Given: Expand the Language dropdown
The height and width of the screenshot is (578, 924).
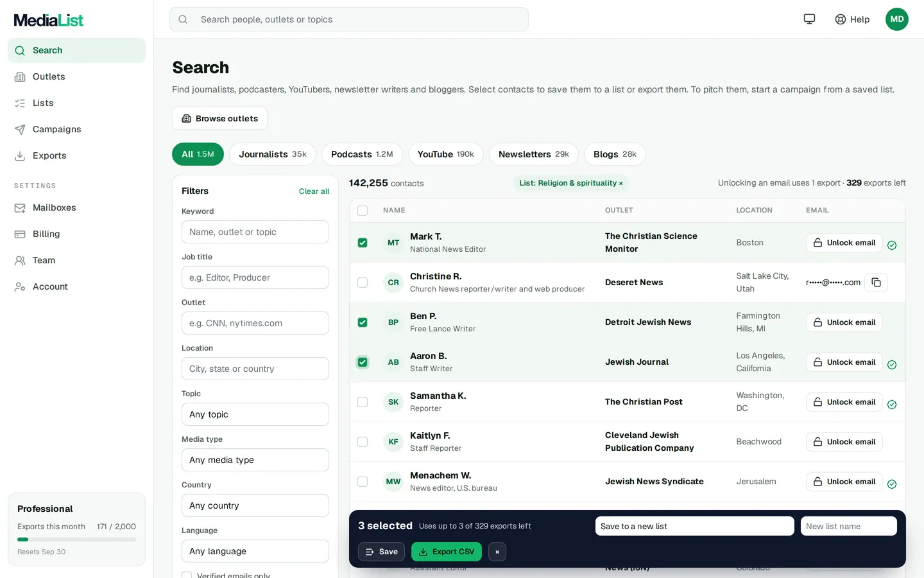Looking at the screenshot, I should pyautogui.click(x=255, y=551).
